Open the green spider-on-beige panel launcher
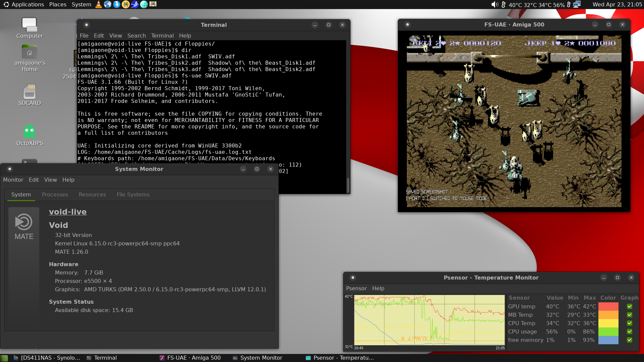The width and height of the screenshot is (644, 362). click(x=153, y=4)
